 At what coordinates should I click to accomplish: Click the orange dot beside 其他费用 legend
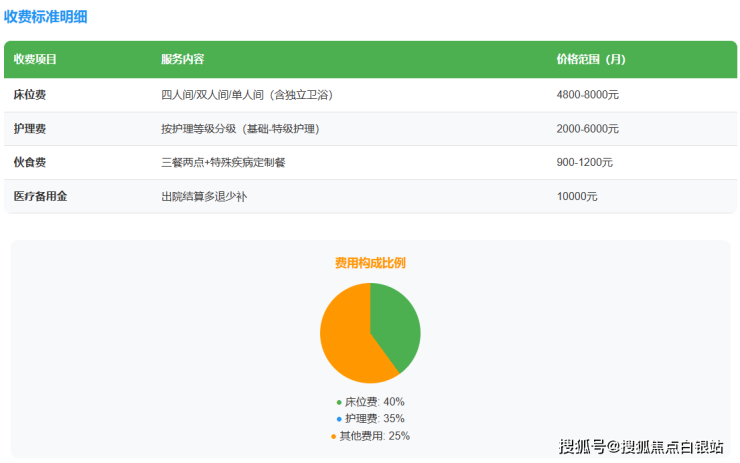(334, 436)
